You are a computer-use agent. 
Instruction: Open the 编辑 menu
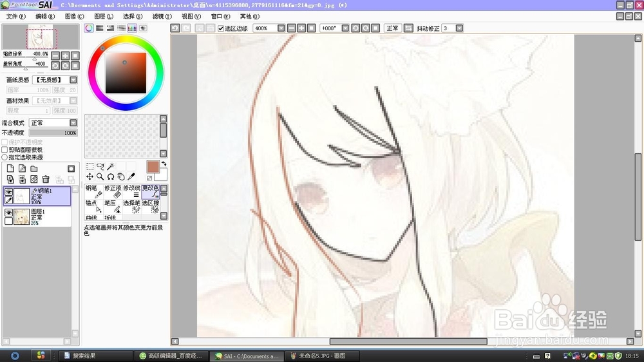[45, 17]
